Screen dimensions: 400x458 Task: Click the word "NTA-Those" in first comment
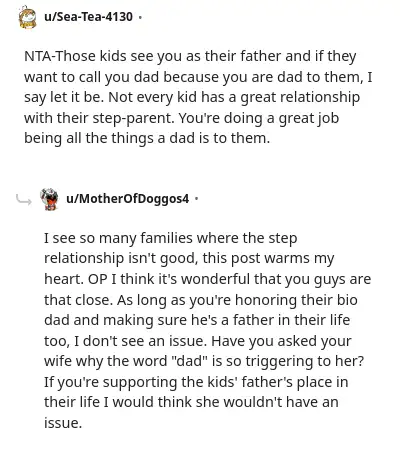(60, 56)
